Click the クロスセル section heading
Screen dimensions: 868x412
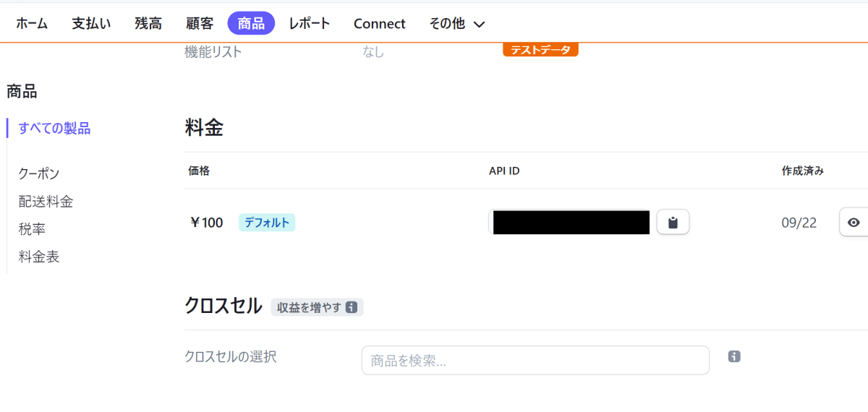click(224, 306)
